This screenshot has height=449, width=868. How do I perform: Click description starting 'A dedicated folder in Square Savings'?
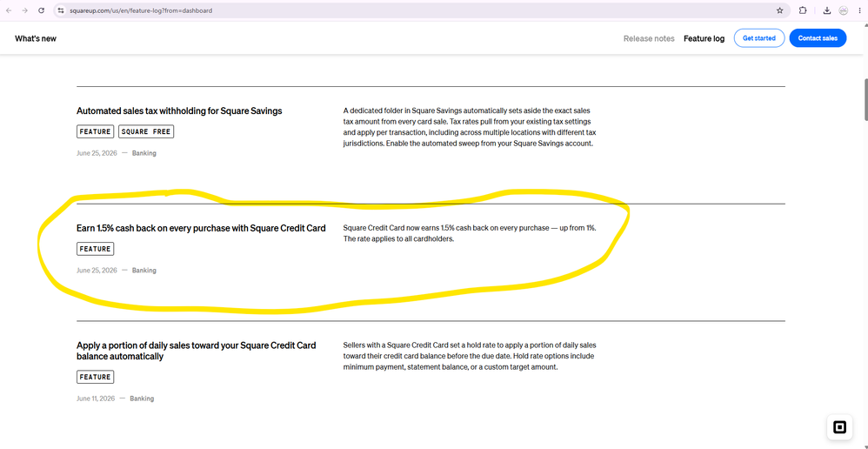470,127
